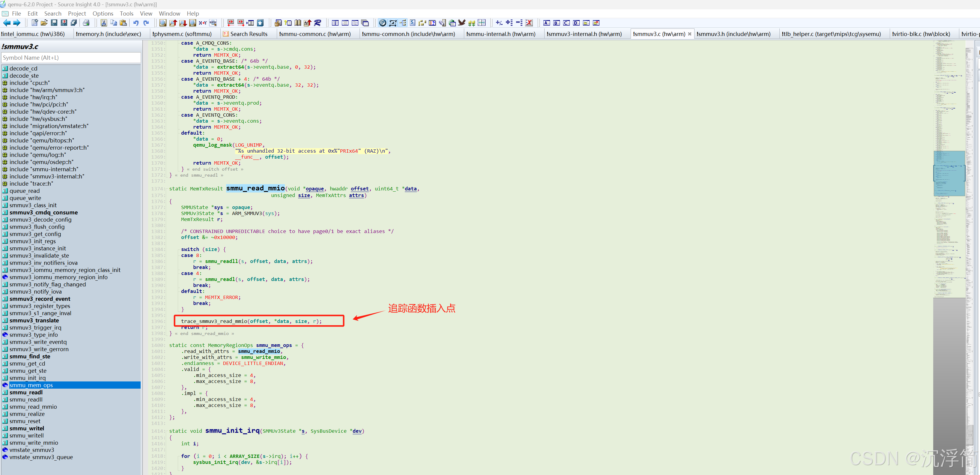Screen dimensions: 980x475
Task: Click the Symbol Name input field
Action: pyautogui.click(x=71, y=58)
